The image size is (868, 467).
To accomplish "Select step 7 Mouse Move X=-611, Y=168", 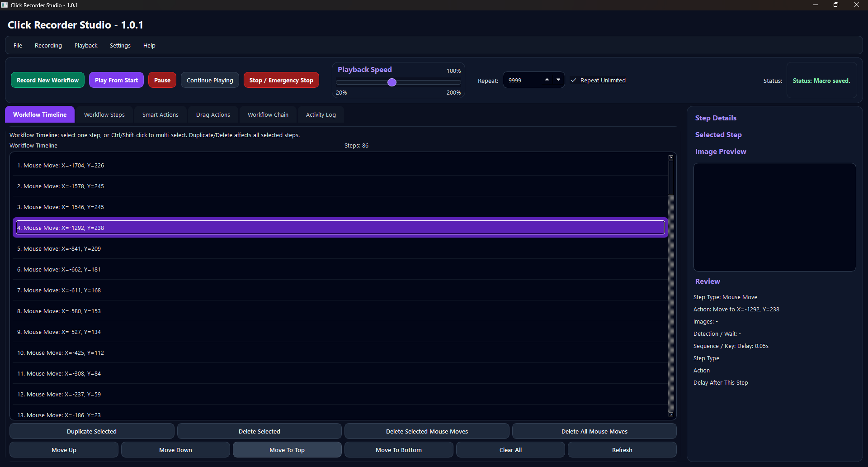I will (340, 290).
